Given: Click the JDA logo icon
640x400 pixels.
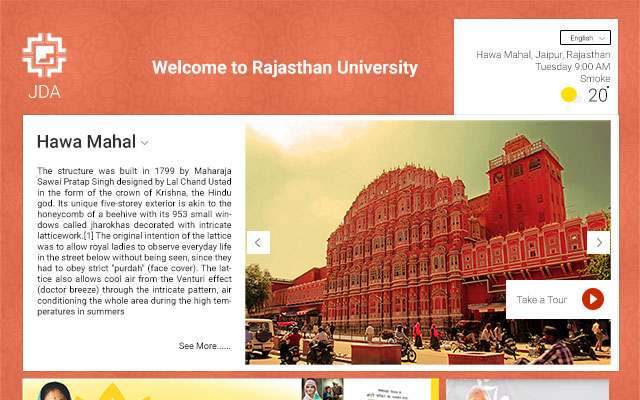Looking at the screenshot, I should coord(44,55).
